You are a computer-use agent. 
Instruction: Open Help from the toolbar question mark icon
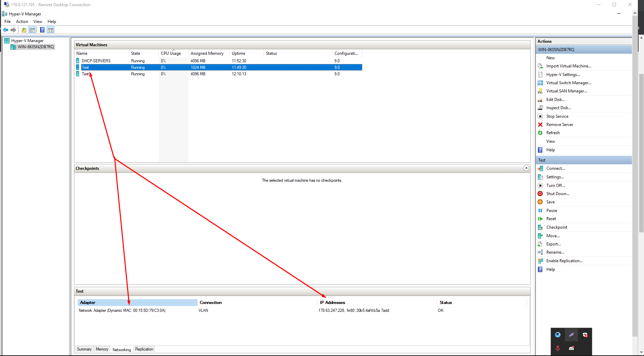(42, 30)
